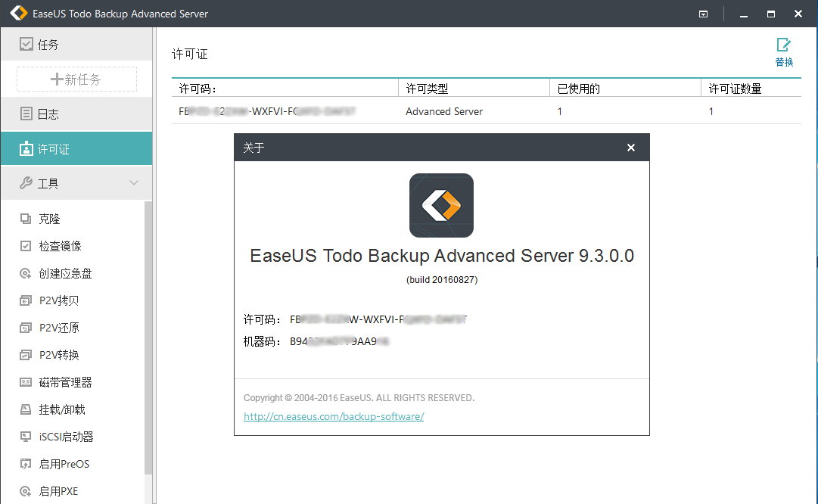Click the 磁带管理器 tape icon
818x504 pixels.
click(26, 382)
